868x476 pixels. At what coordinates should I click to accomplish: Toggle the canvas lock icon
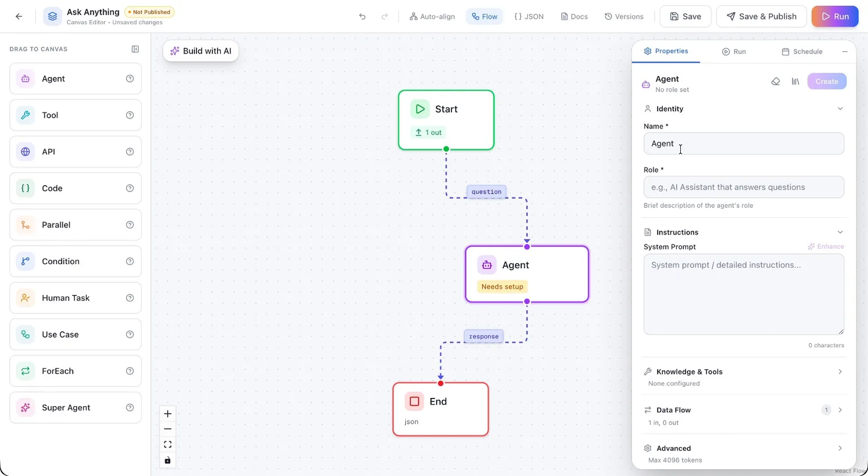point(168,460)
